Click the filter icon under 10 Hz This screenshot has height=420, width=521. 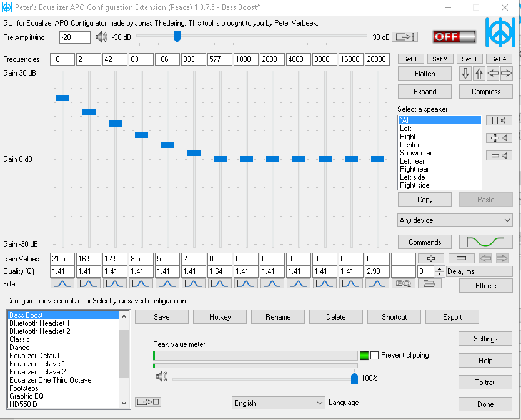click(x=62, y=283)
